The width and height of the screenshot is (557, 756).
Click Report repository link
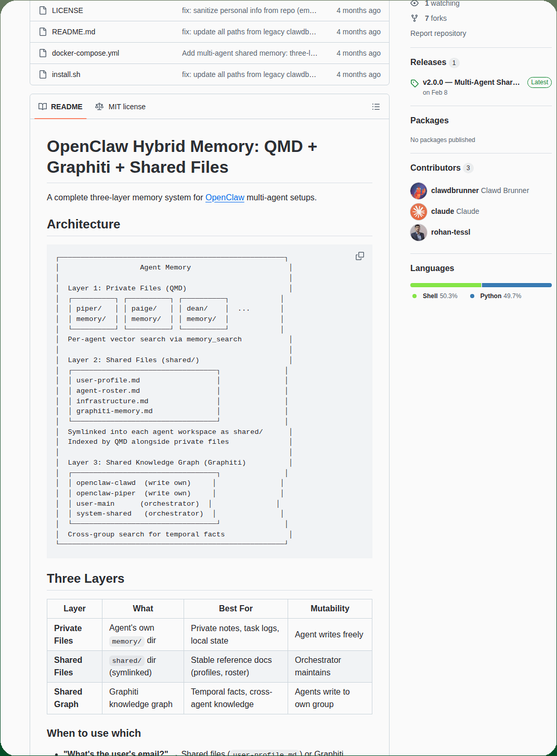tap(438, 33)
